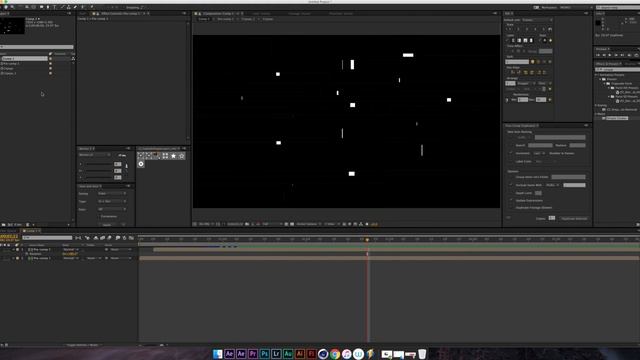Image resolution: width=640 pixels, height=360 pixels.
Task: Select the Clone Stamp tool
Action: tap(69, 7)
